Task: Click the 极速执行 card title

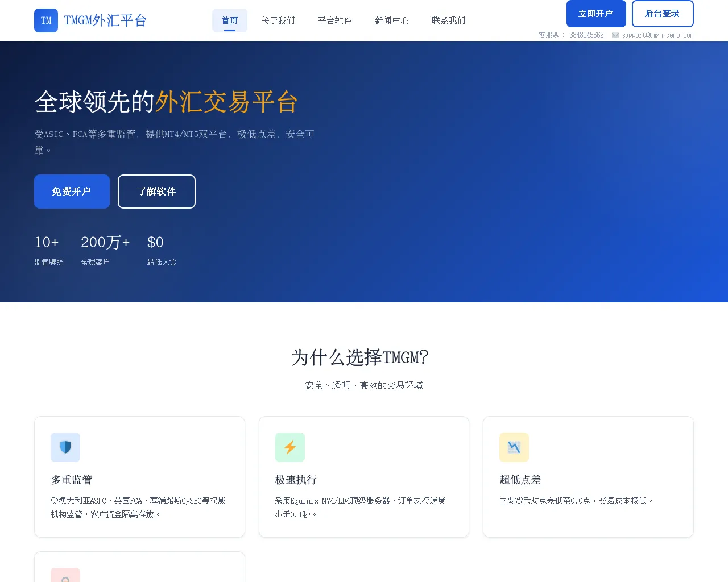Action: pyautogui.click(x=296, y=480)
